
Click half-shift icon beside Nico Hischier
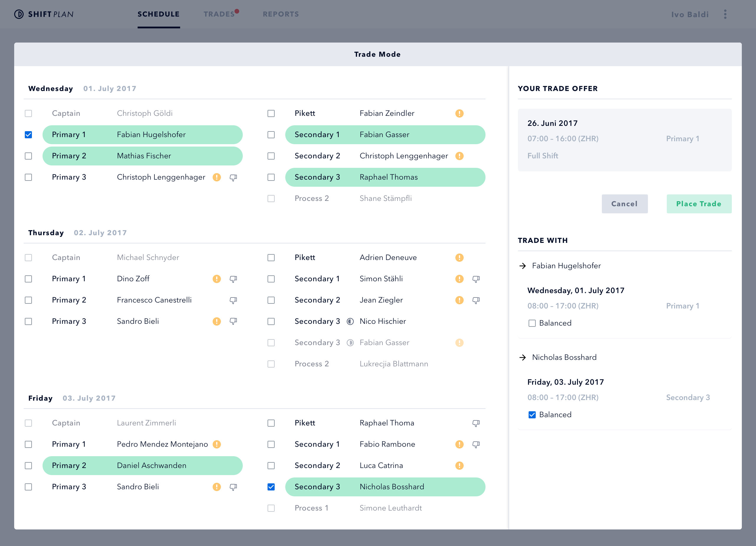tap(350, 321)
